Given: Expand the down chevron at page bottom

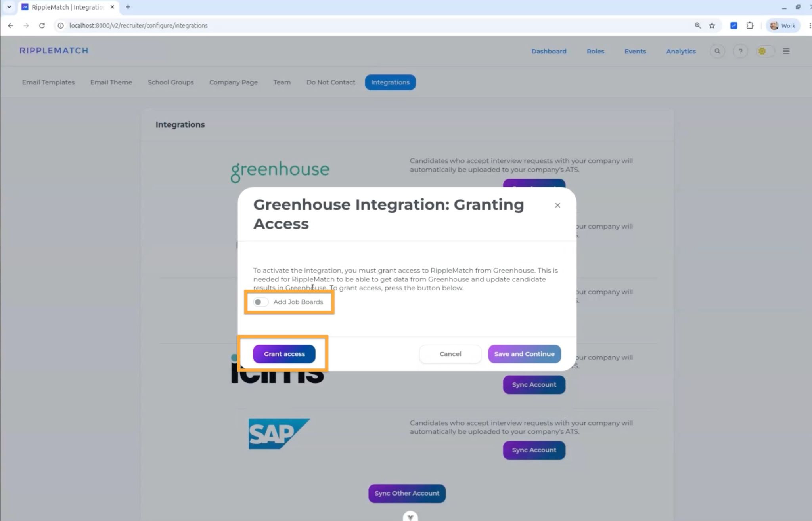Looking at the screenshot, I should point(410,516).
